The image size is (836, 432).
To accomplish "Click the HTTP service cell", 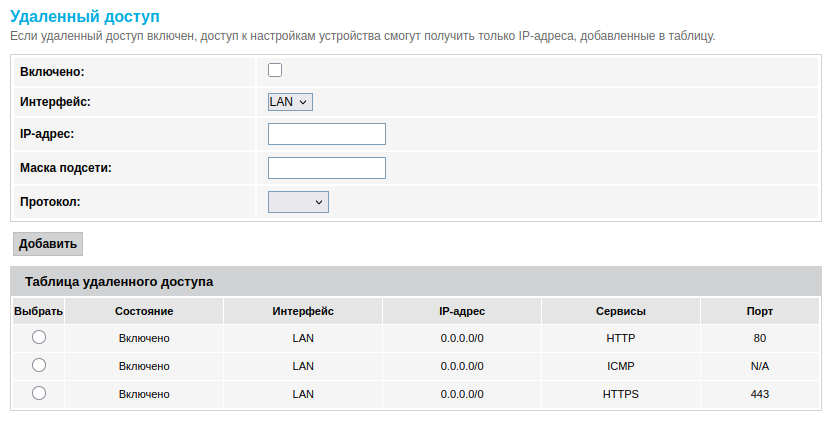I will (x=621, y=338).
